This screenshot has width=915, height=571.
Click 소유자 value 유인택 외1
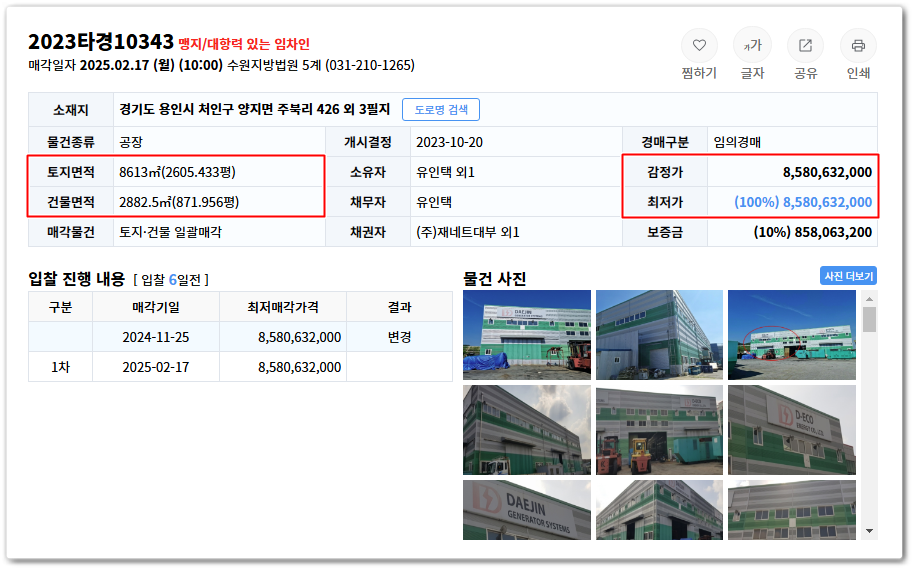point(445,172)
